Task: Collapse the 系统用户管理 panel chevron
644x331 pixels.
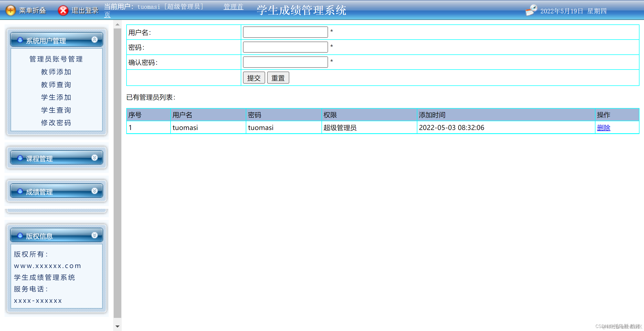Action: click(x=95, y=40)
